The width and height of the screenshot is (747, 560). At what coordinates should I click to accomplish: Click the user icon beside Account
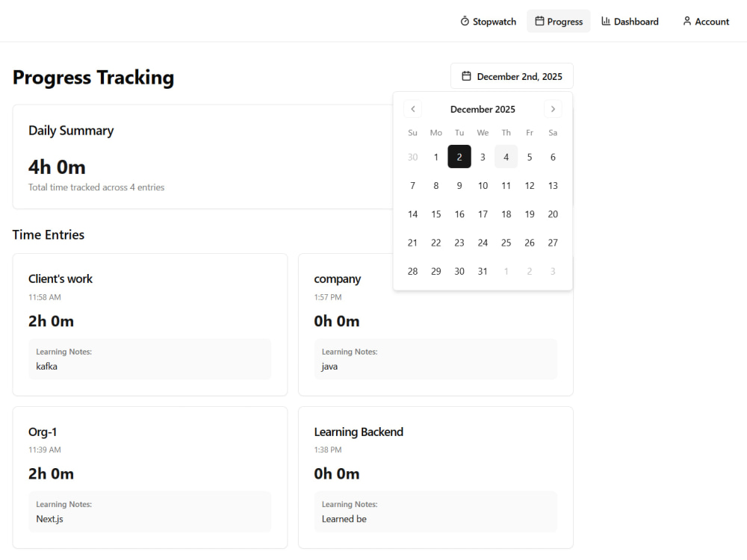point(687,21)
